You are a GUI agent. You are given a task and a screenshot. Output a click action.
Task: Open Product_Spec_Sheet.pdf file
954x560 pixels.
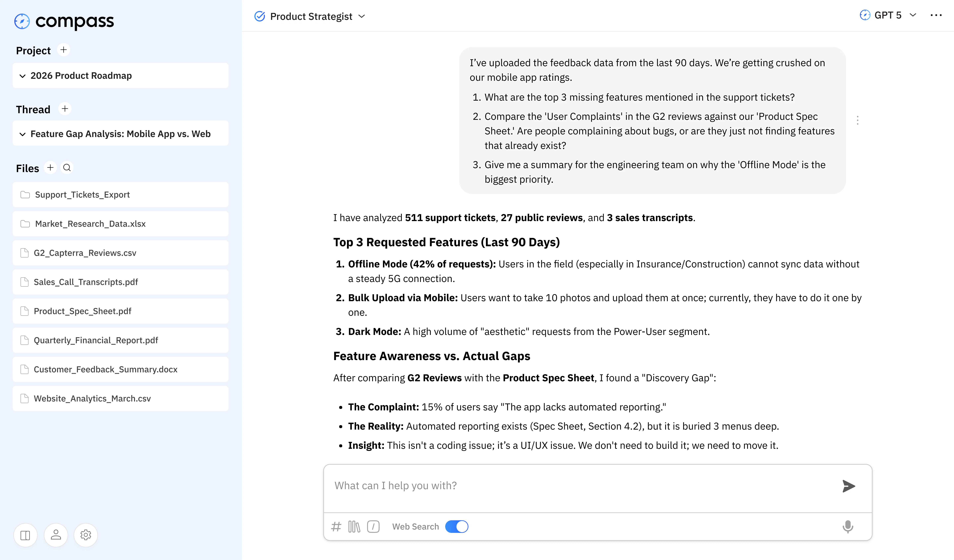click(121, 311)
